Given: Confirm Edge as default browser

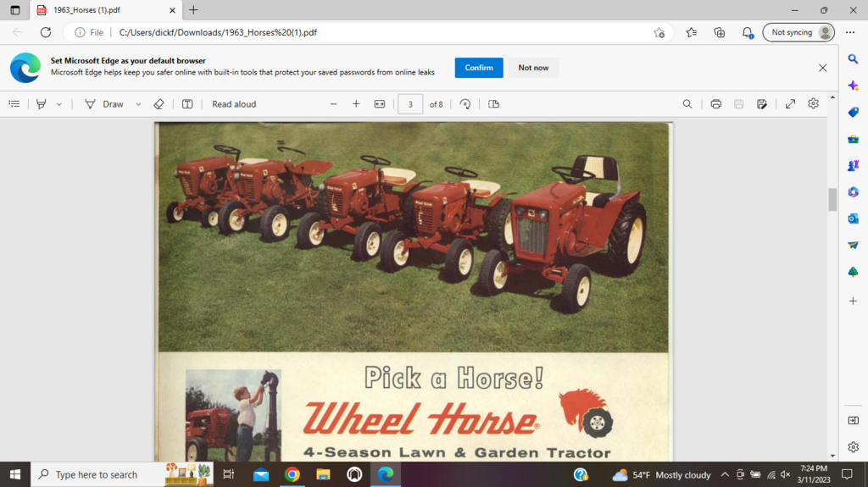Looking at the screenshot, I should pos(479,68).
